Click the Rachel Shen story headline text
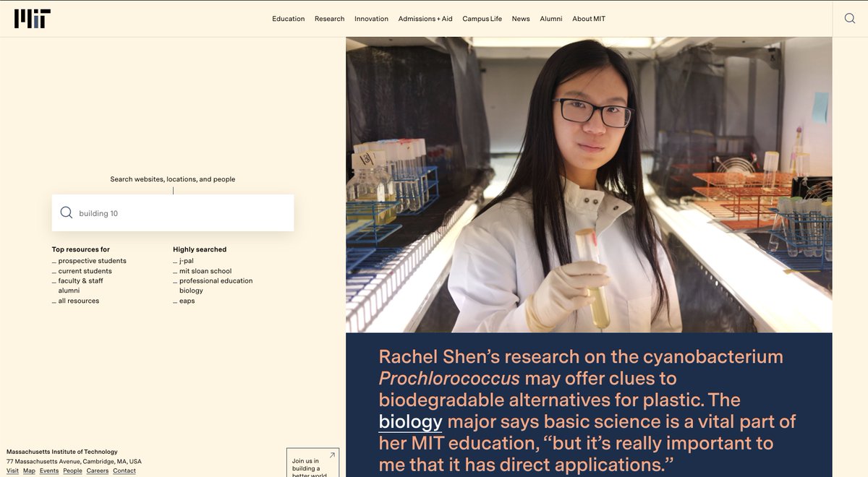This screenshot has height=477, width=868. 587,411
